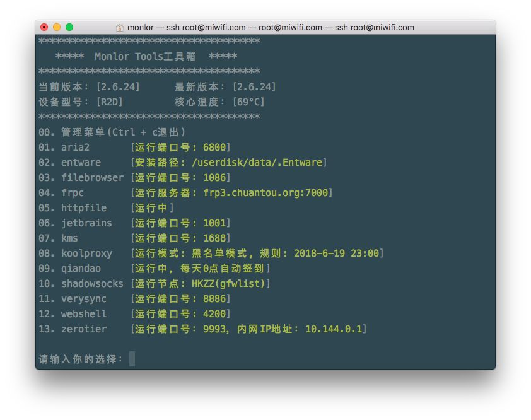Click the koolproxy rule date '2018-6-19 23:00'
531x420 pixels.
336,254
